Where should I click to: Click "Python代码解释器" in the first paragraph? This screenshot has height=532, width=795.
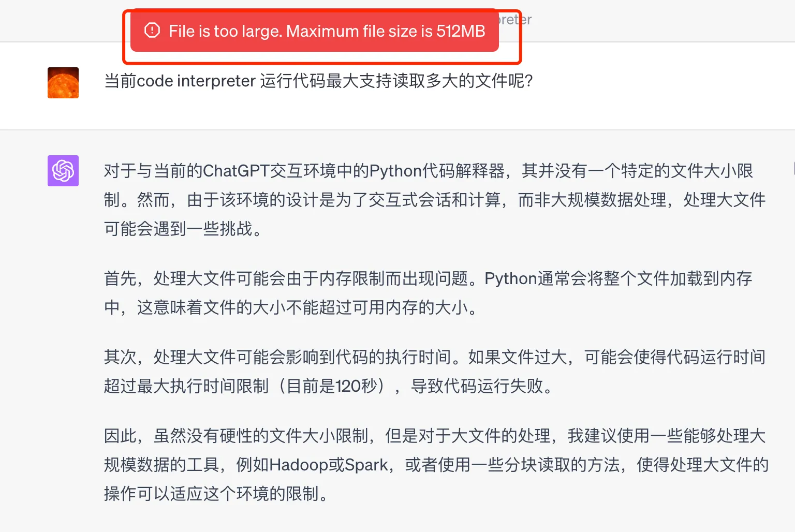click(x=437, y=171)
